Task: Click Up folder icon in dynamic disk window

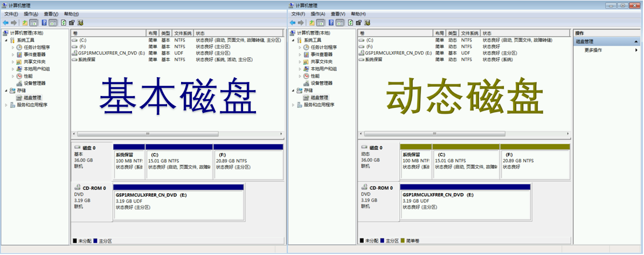Action: [312, 23]
